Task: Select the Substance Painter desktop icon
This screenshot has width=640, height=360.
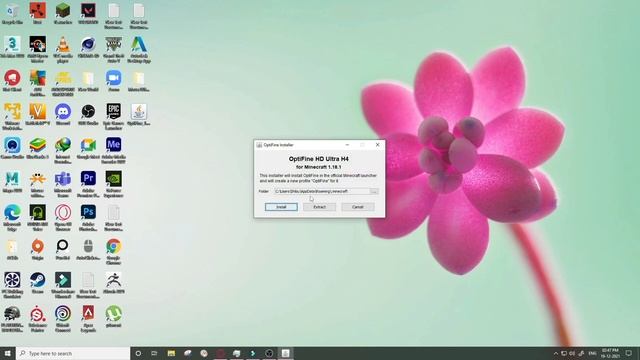Action: (38, 319)
